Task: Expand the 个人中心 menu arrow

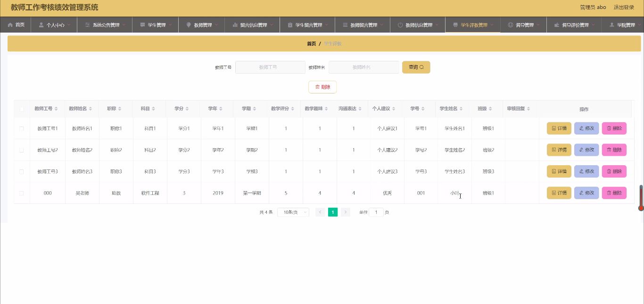Action: pos(69,25)
